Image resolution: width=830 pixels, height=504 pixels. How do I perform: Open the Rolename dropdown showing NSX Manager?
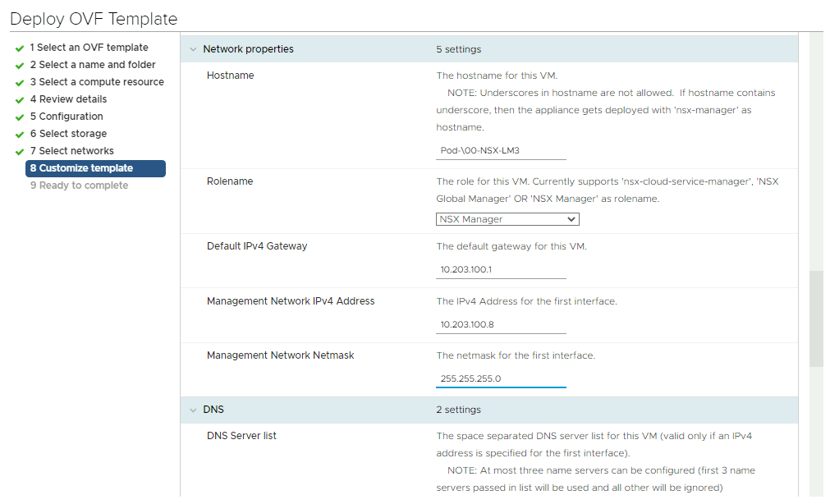pos(507,219)
